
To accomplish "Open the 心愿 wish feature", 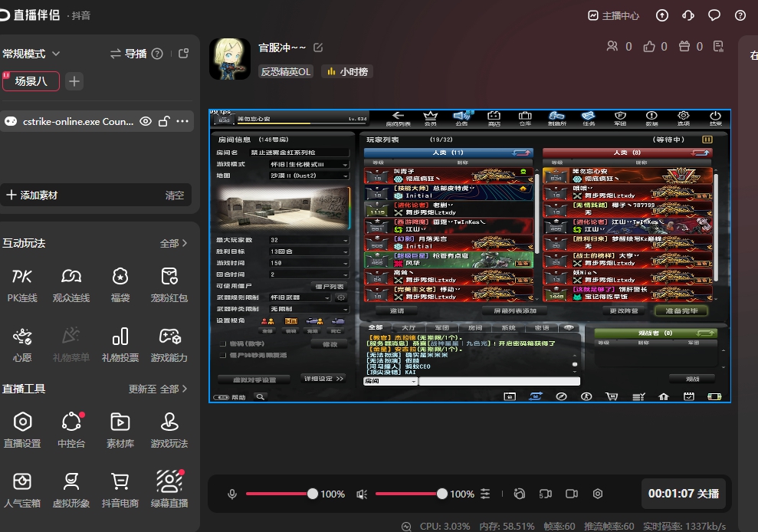I will (x=22, y=345).
